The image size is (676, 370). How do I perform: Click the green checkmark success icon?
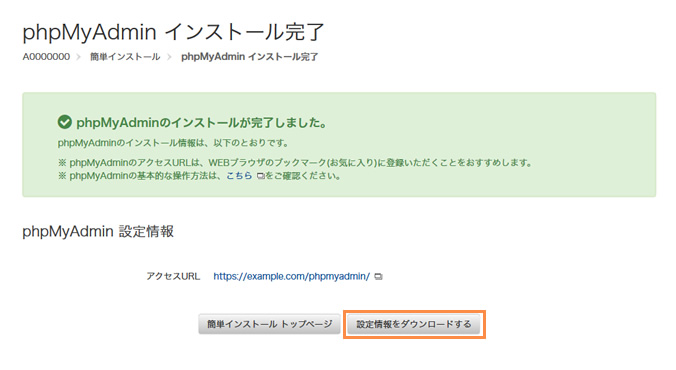tap(65, 122)
